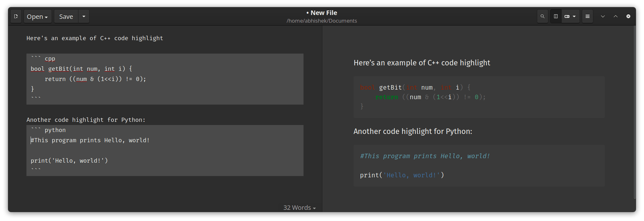This screenshot has width=644, height=221.
Task: Click the New File title in header
Action: point(322,13)
